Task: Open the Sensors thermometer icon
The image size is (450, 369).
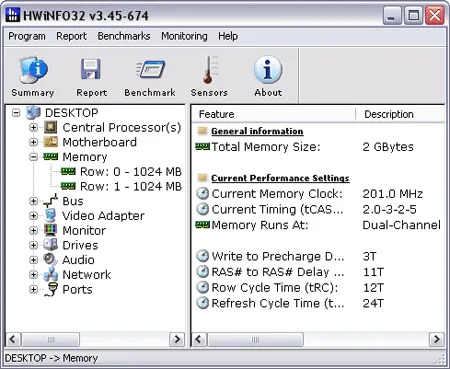Action: point(210,69)
